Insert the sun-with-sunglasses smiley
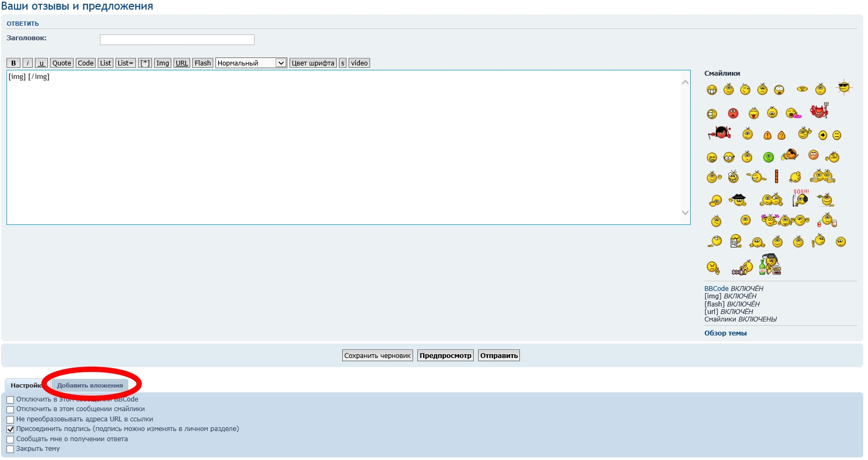The width and height of the screenshot is (868, 460). click(844, 87)
